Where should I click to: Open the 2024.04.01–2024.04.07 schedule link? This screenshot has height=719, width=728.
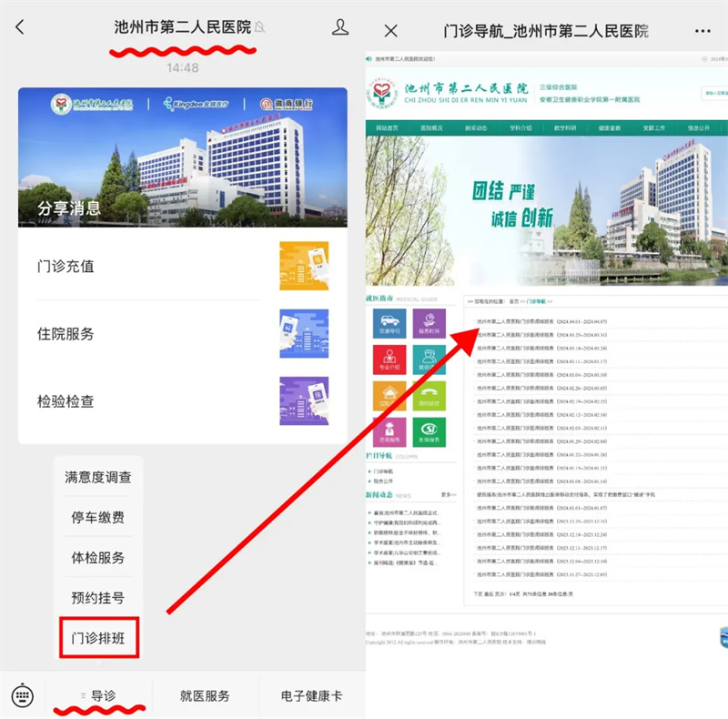[548, 321]
